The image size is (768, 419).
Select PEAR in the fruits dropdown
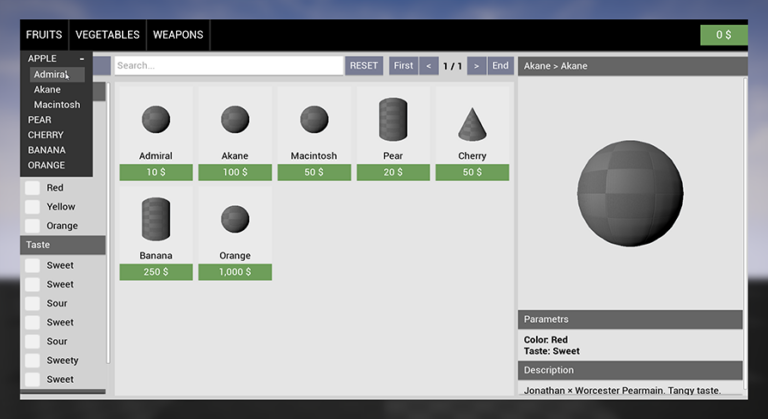point(40,120)
